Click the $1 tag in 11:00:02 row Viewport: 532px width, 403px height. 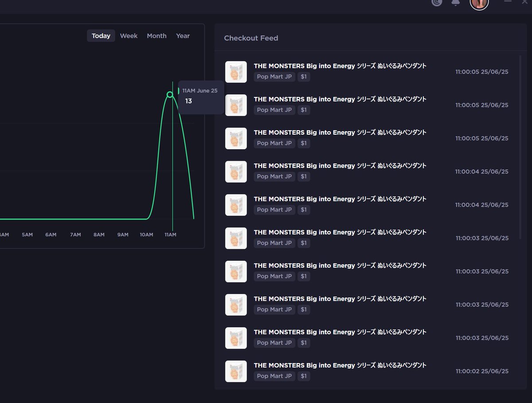(x=304, y=376)
